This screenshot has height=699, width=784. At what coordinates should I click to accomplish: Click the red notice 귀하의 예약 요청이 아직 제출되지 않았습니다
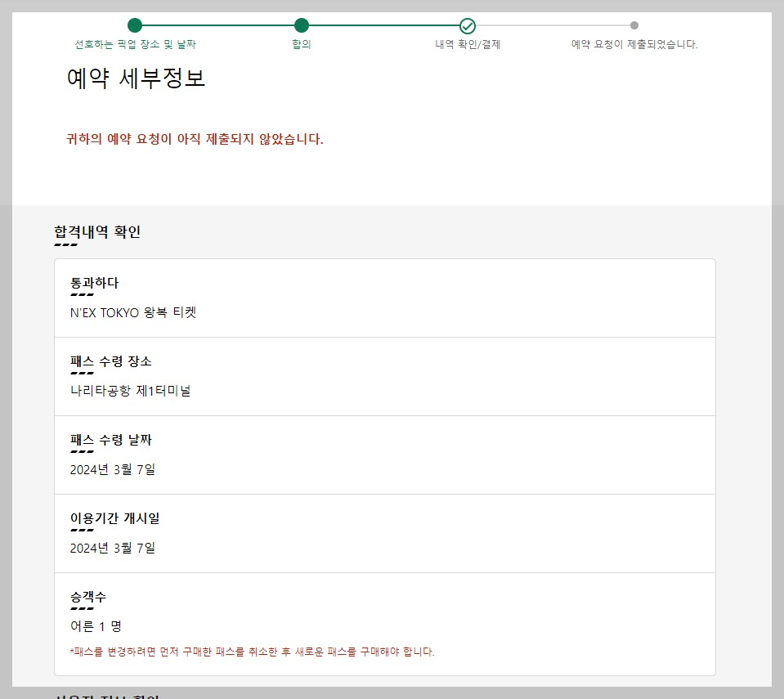coord(195,139)
